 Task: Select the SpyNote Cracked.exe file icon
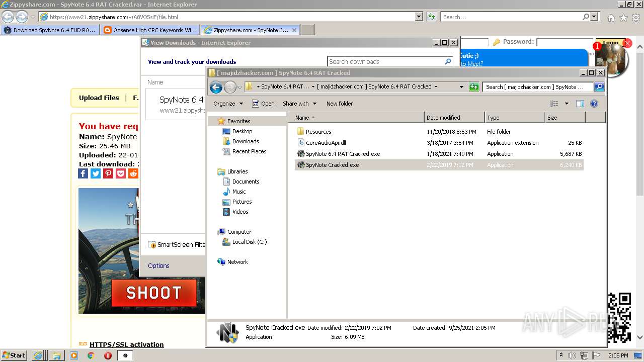pos(301,165)
